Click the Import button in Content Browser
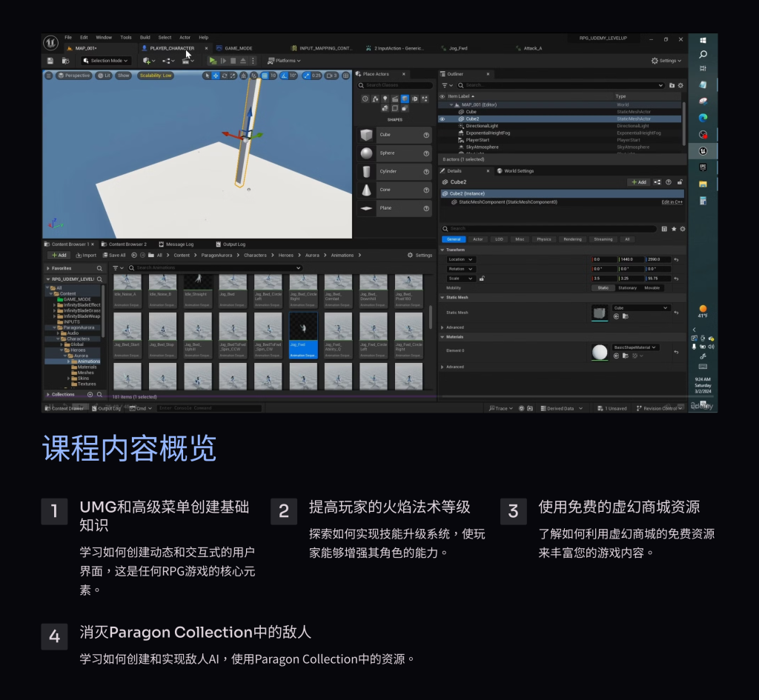 pos(86,256)
